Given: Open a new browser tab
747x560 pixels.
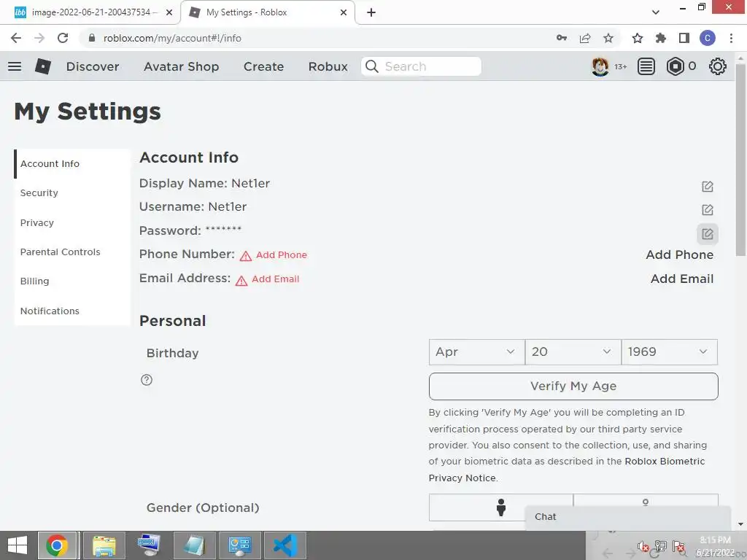Looking at the screenshot, I should [371, 12].
